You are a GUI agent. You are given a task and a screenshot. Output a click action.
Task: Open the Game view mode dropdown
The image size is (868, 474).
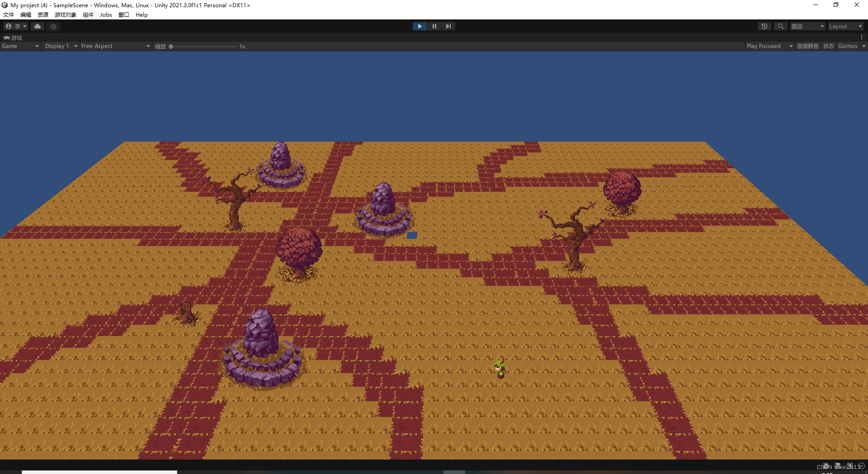20,46
